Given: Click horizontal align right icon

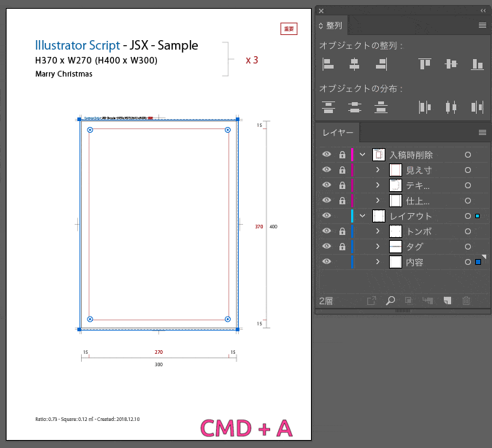Looking at the screenshot, I should (x=381, y=64).
